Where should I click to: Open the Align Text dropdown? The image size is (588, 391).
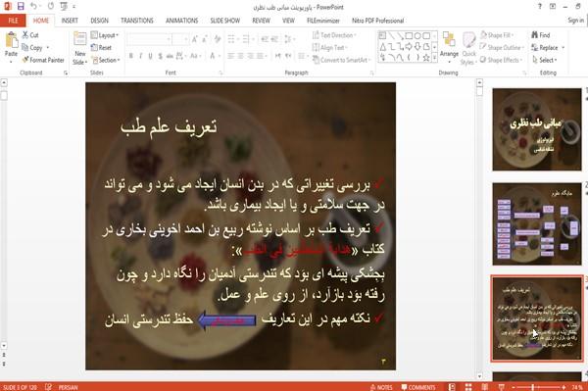pos(329,48)
